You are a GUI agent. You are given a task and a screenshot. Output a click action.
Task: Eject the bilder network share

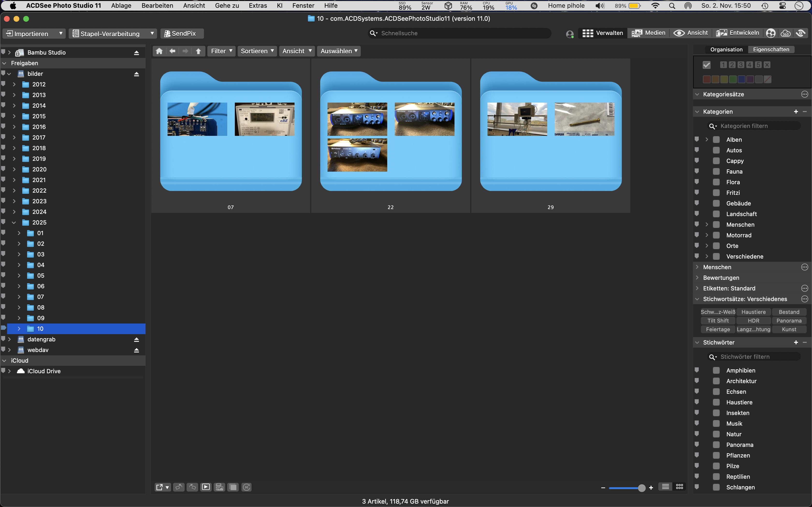click(136, 74)
